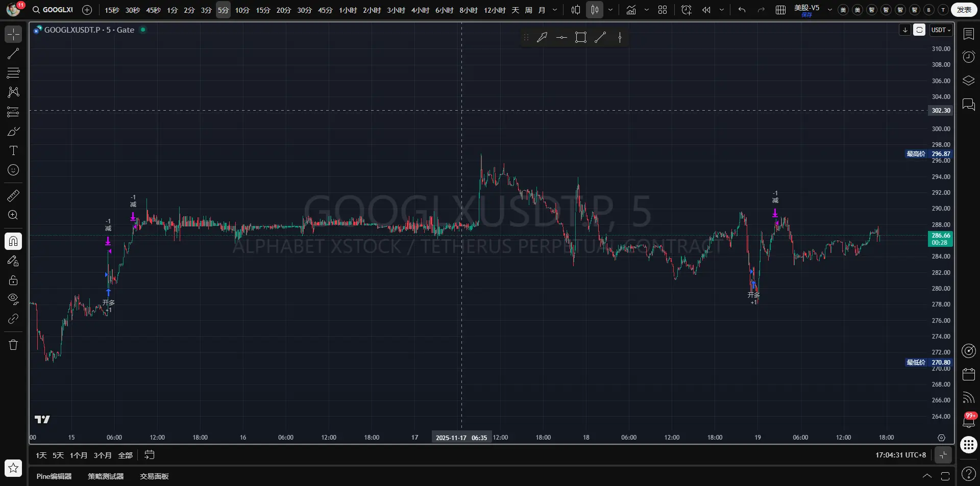Toggle hide all drawings eye icon

13,299
